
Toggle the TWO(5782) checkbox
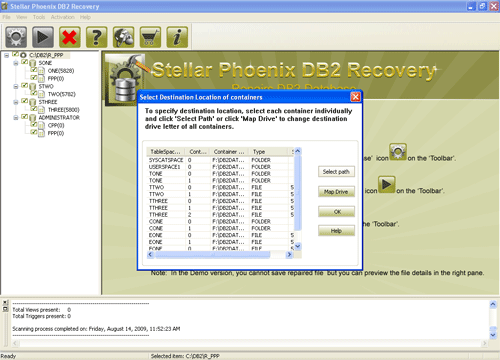click(33, 93)
